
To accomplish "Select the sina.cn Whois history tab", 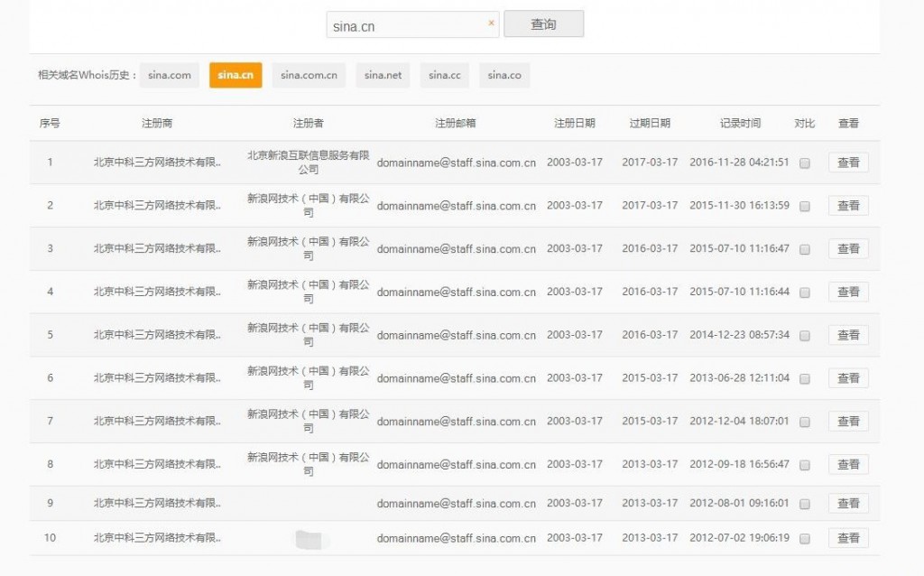I will click(x=236, y=76).
